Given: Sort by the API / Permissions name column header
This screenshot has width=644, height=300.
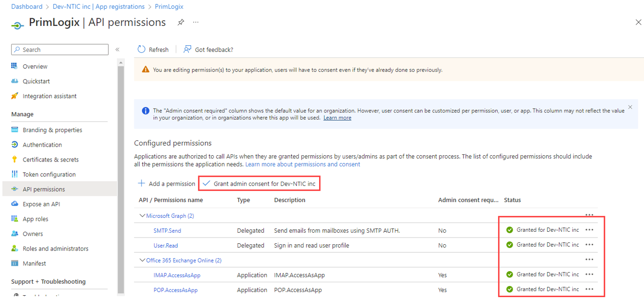Looking at the screenshot, I should pyautogui.click(x=171, y=200).
